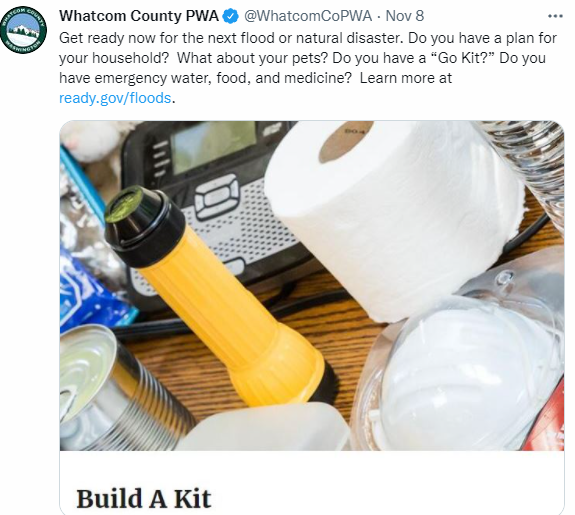Image resolution: width=575 pixels, height=515 pixels.
Task: Open the Nov 8 tweet timestamp
Action: [x=405, y=16]
